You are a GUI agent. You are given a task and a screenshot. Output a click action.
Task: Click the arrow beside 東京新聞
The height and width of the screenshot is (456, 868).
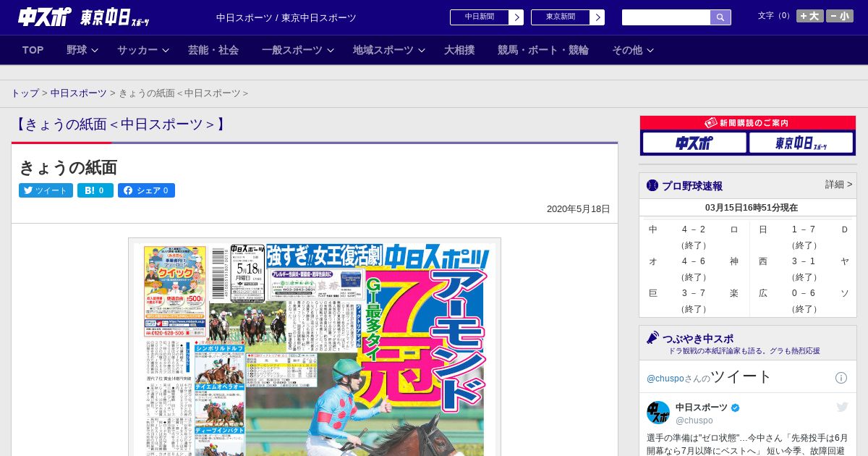pyautogui.click(x=597, y=17)
